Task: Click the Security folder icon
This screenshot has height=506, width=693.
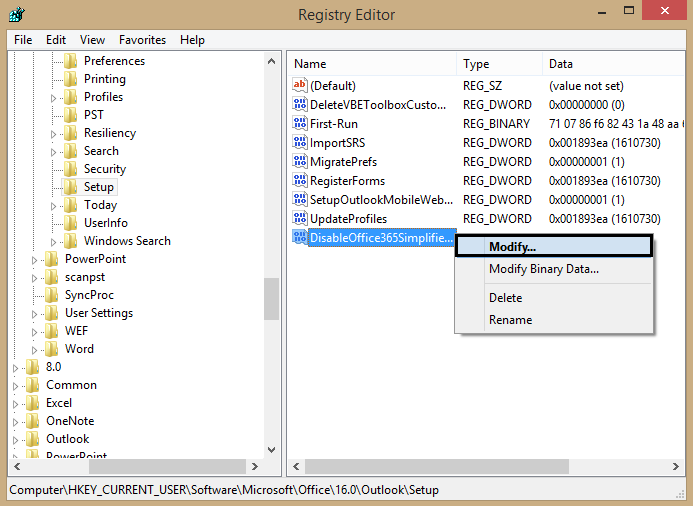Action: [71, 169]
